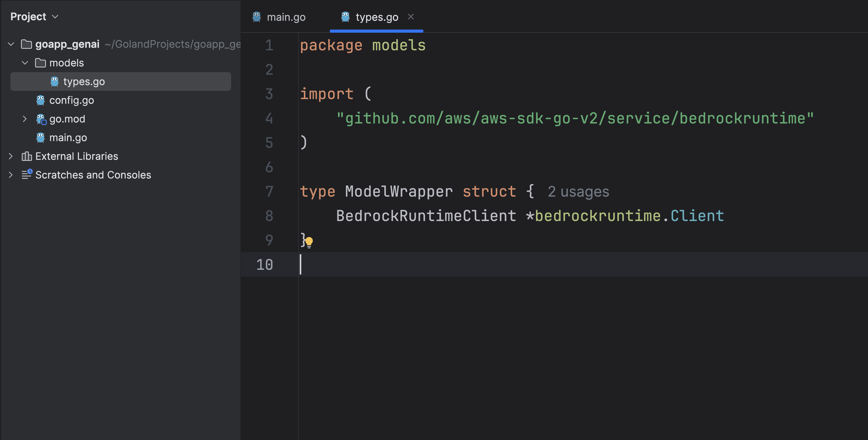Click the gopher icon on main.go tab
Image resolution: width=868 pixels, height=440 pixels.
point(256,17)
